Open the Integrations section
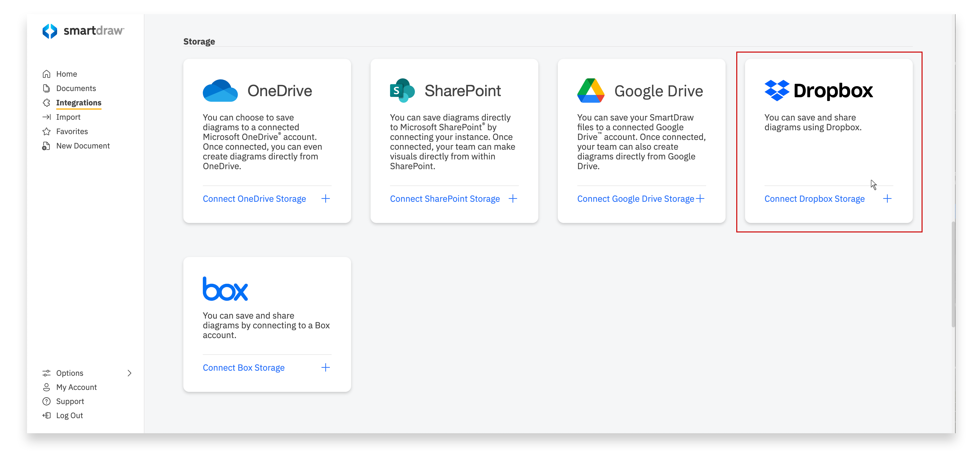The width and height of the screenshot is (980, 460). click(79, 103)
